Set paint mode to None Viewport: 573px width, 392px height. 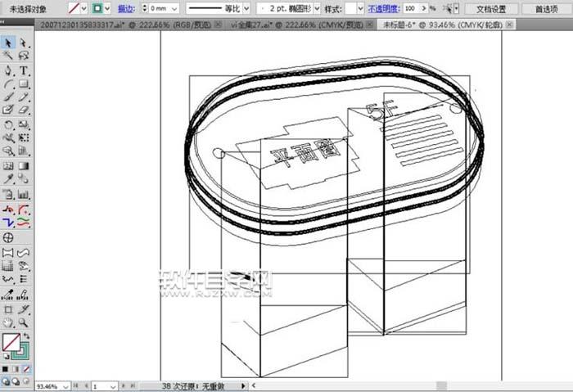26,369
